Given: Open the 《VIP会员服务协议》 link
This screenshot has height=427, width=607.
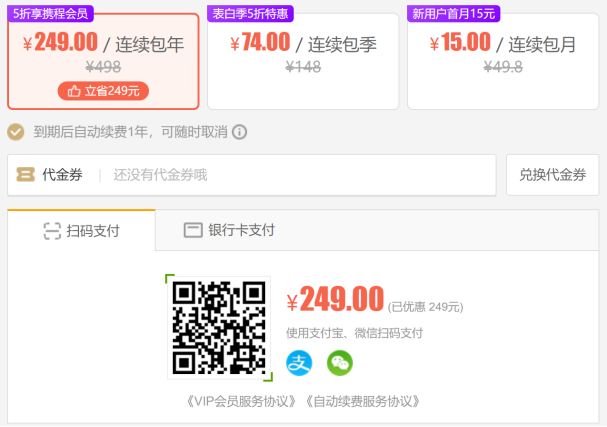Looking at the screenshot, I should 241,401.
